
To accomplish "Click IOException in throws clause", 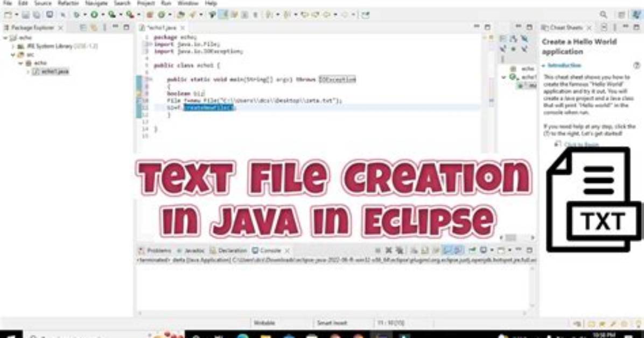I will (x=337, y=79).
